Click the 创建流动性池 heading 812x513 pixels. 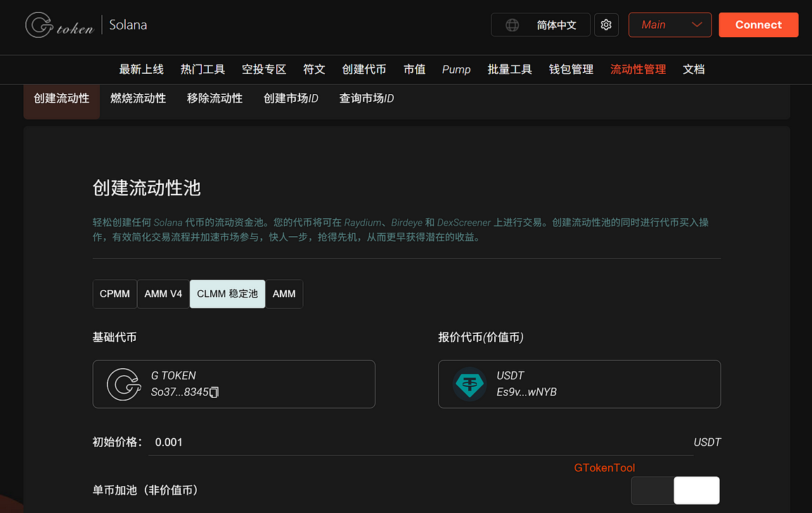point(146,188)
